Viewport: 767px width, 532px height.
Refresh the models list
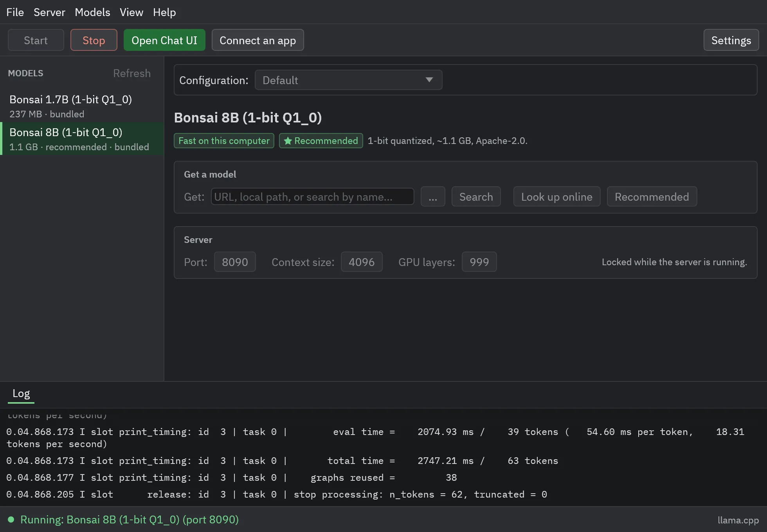[x=132, y=73]
